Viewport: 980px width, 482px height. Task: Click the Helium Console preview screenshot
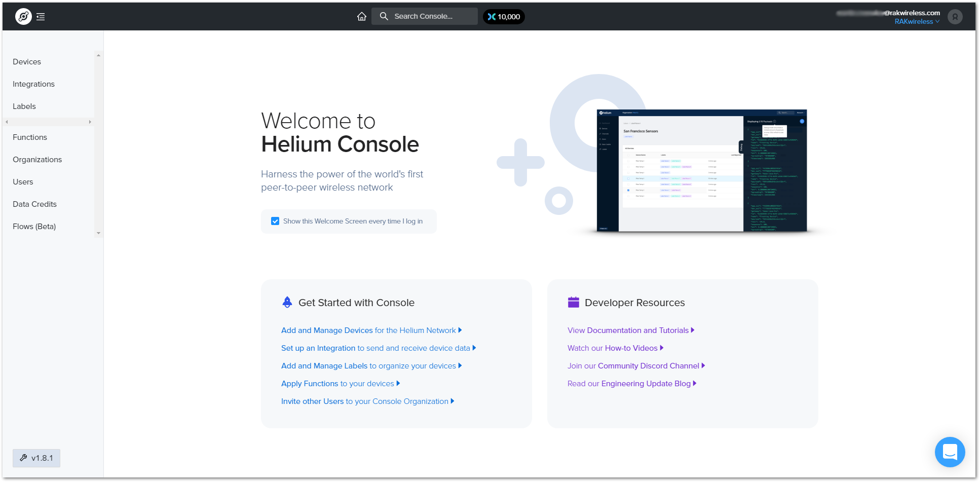point(701,171)
